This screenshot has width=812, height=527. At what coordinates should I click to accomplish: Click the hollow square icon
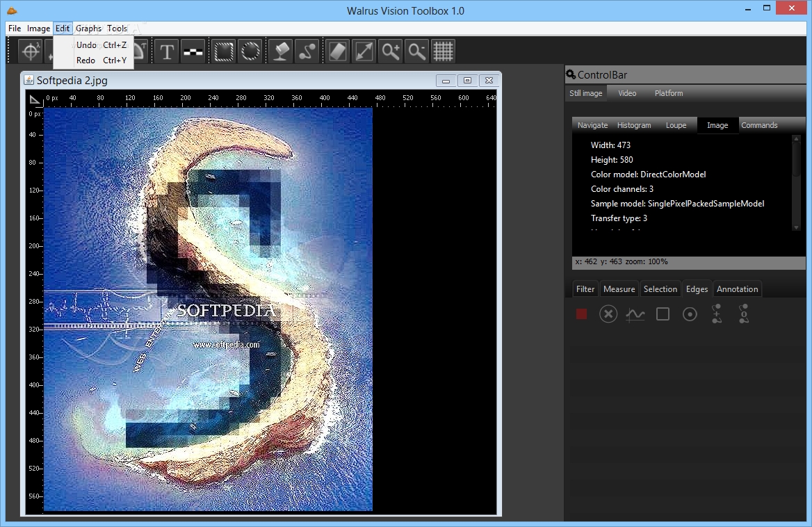663,314
